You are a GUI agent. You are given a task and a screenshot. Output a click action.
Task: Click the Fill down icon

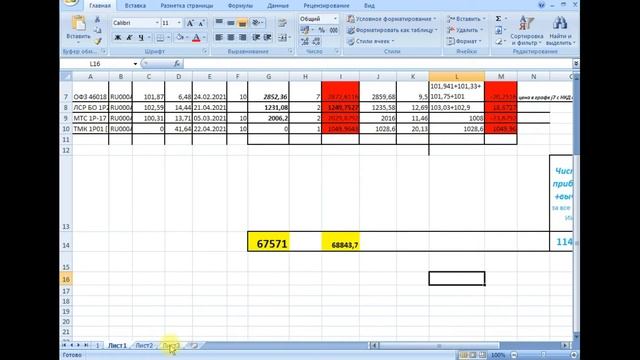point(498,30)
